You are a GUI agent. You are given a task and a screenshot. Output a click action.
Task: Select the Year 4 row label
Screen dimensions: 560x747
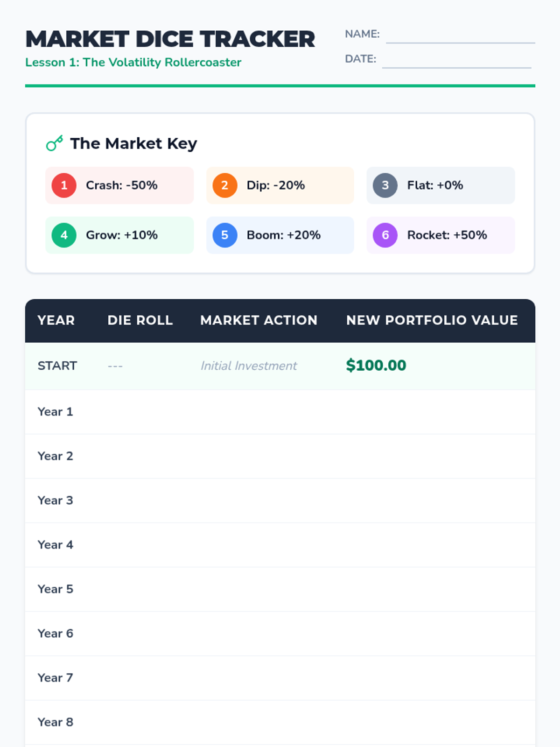pyautogui.click(x=56, y=545)
